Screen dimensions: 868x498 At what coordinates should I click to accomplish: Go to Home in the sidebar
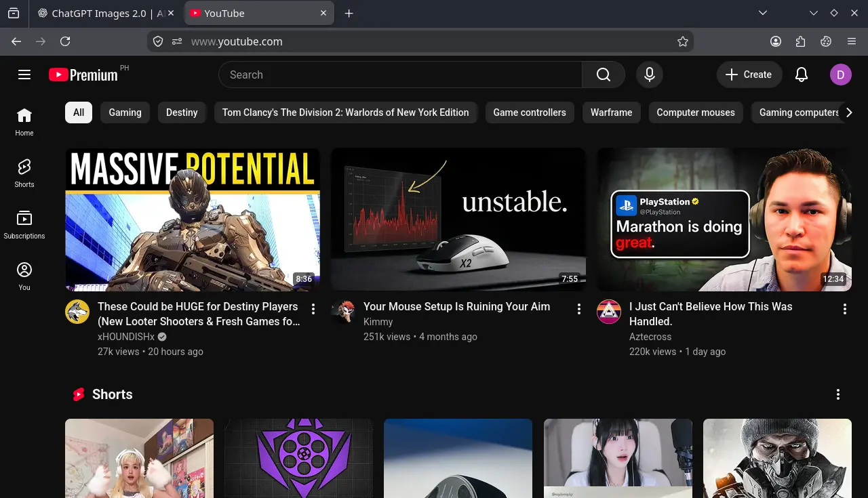[24, 122]
